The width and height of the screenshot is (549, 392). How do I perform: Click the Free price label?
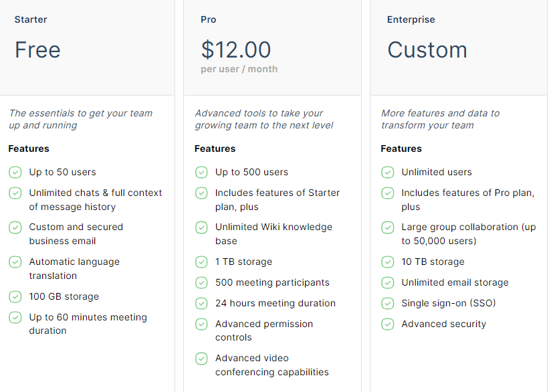point(37,50)
